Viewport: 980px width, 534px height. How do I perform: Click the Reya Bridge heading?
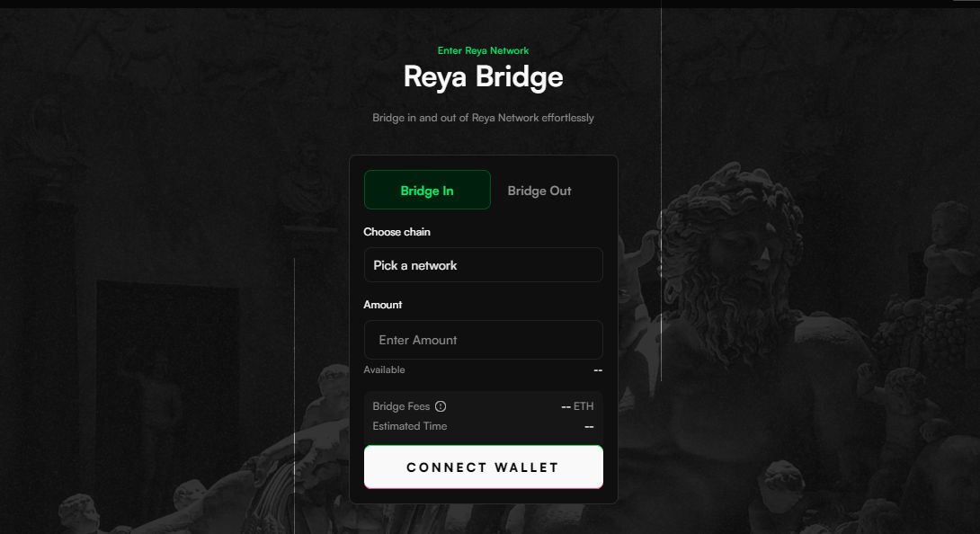pyautogui.click(x=483, y=77)
